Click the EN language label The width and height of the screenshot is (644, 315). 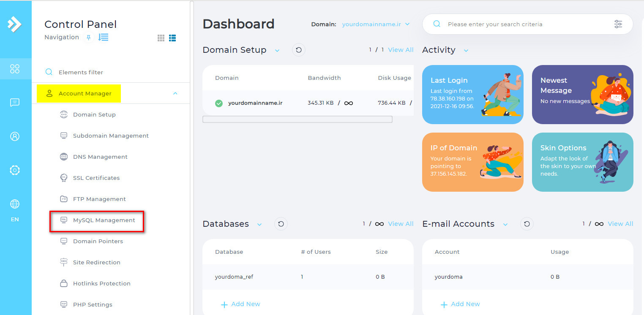[15, 220]
